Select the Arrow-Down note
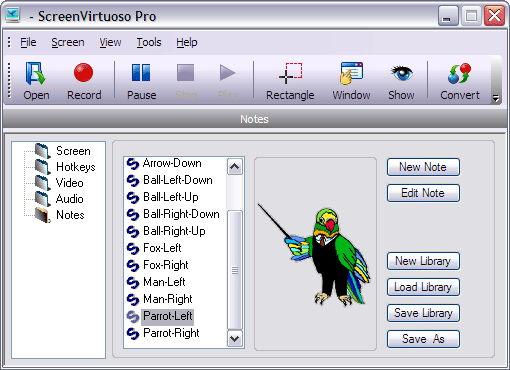Viewport: 510px width, 370px height. point(172,163)
